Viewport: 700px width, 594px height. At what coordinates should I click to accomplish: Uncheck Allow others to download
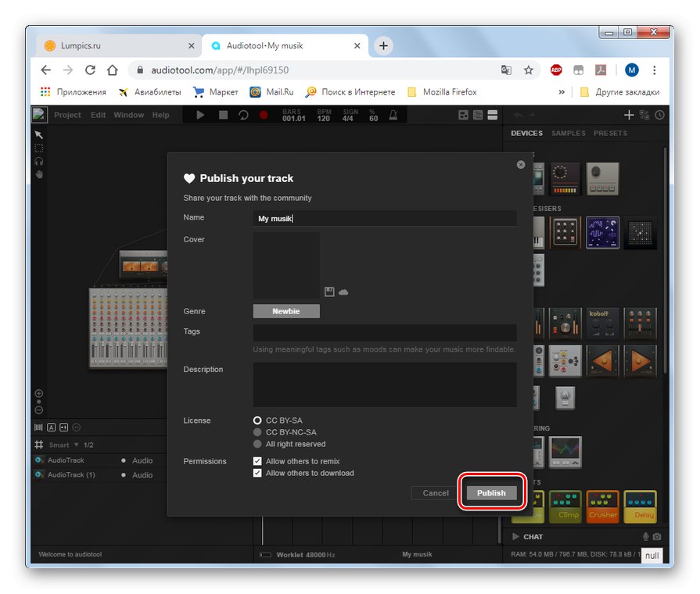[257, 473]
